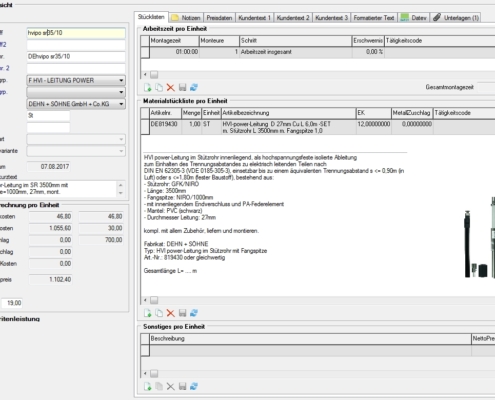Screen dimensions: 495x400
Task: Refresh icon in Sonstiges pro Einheit toolbar
Action: 194,386
